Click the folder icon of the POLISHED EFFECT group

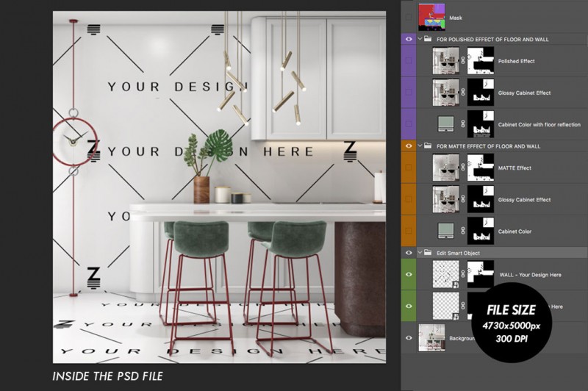tap(428, 39)
